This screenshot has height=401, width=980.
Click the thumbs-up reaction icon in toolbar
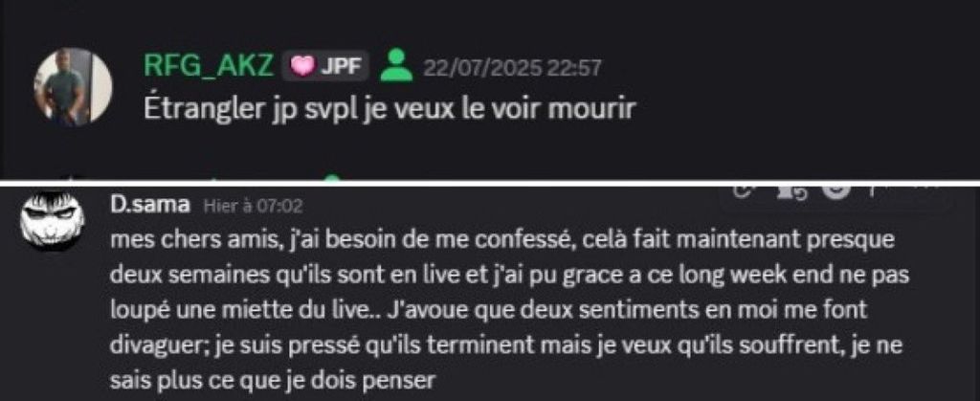790,191
